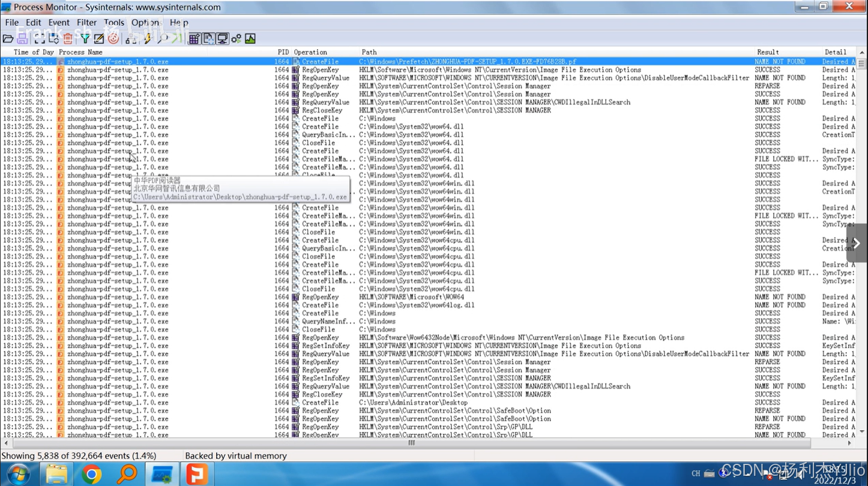This screenshot has height=486, width=868.
Task: Toggle Autoscroll in the toolbar
Action: coord(53,38)
